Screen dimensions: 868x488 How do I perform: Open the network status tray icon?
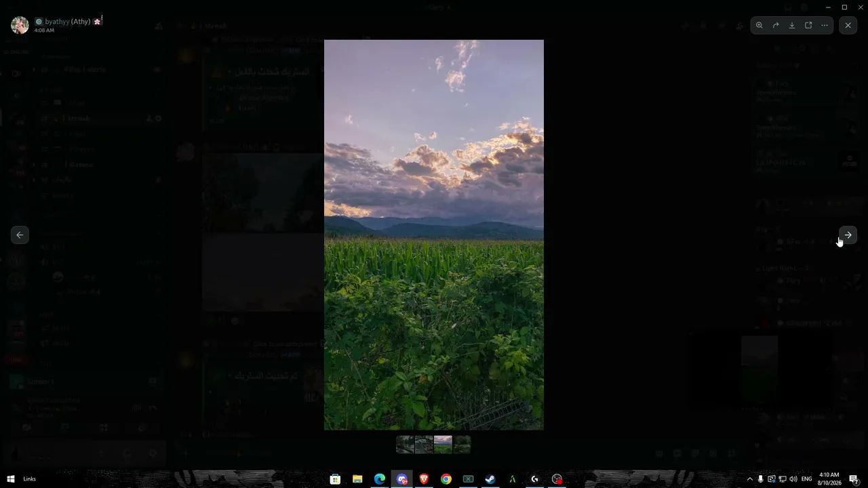click(x=783, y=479)
